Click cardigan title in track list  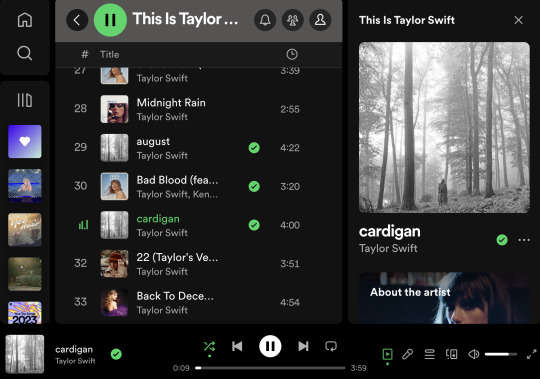click(x=158, y=219)
